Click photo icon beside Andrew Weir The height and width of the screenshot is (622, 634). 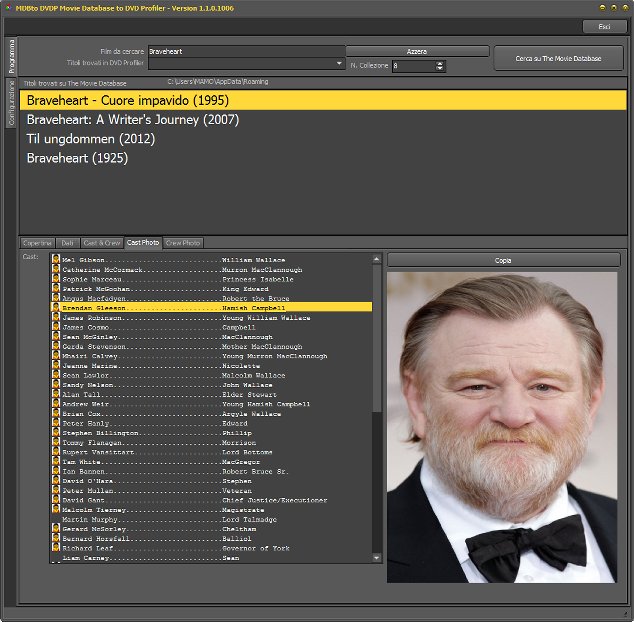[x=56, y=404]
